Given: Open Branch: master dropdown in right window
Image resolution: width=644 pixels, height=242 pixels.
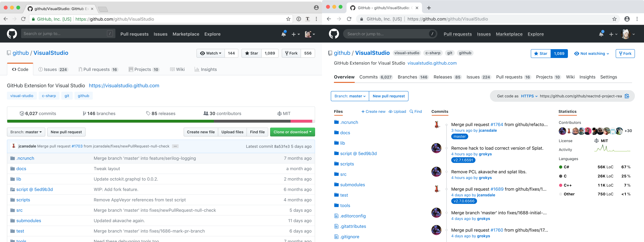Looking at the screenshot, I should [x=350, y=96].
